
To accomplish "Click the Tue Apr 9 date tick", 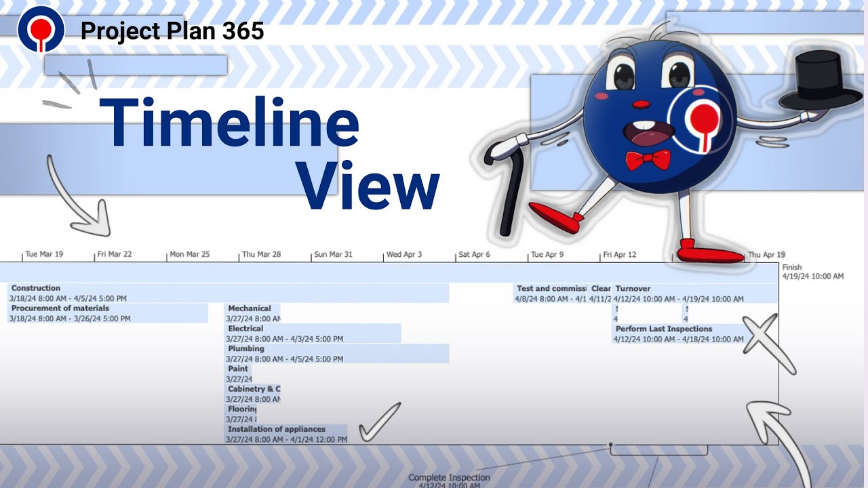I will [546, 254].
